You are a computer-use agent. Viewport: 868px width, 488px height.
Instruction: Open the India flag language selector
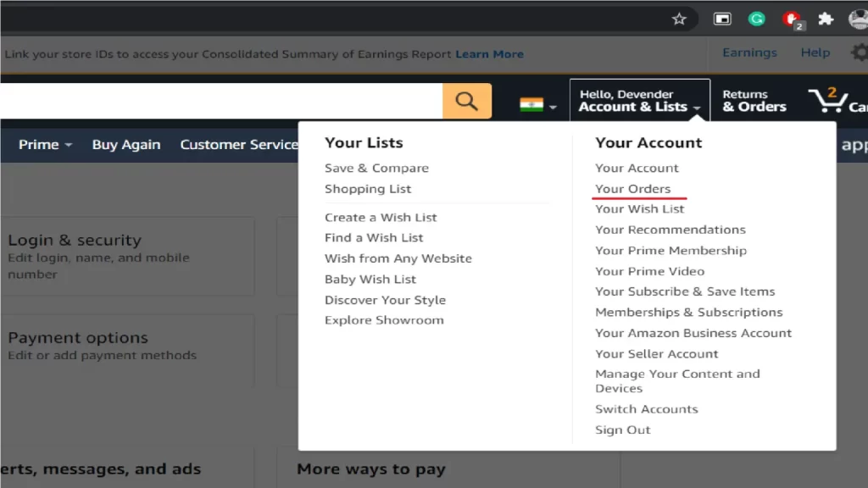537,104
